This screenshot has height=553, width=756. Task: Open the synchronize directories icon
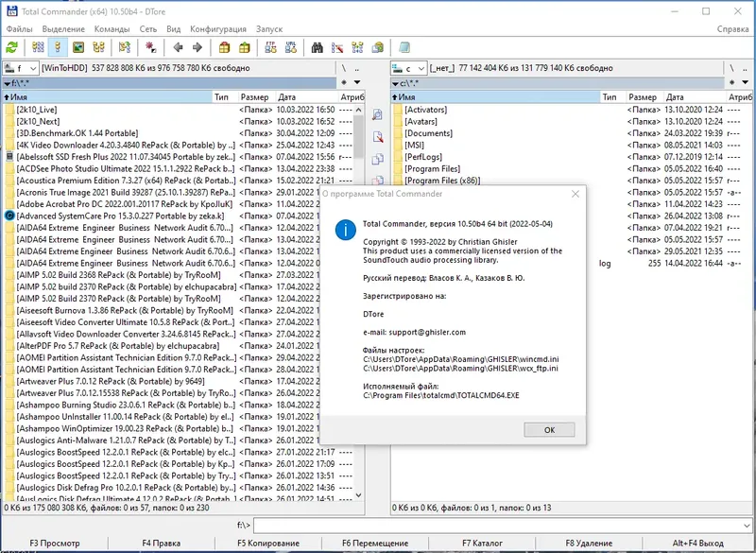point(357,47)
